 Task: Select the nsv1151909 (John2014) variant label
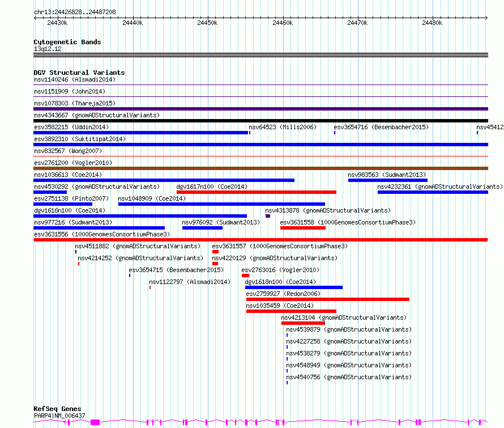[70, 91]
